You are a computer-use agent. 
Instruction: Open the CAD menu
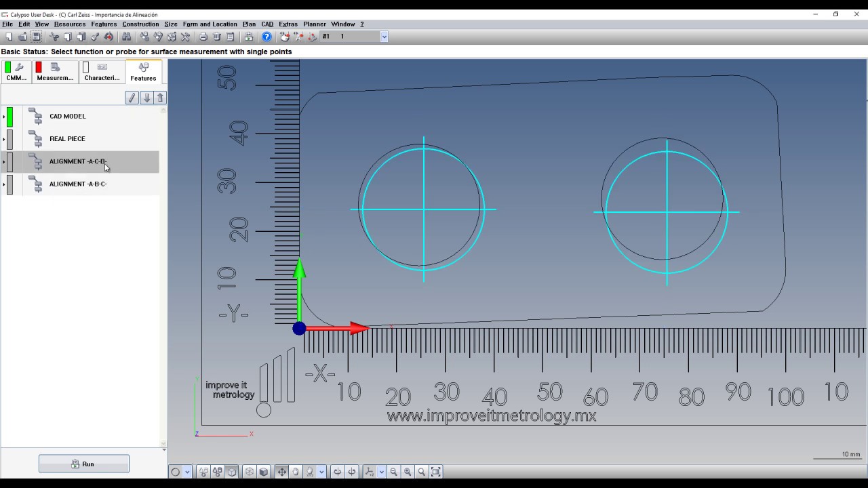point(267,24)
